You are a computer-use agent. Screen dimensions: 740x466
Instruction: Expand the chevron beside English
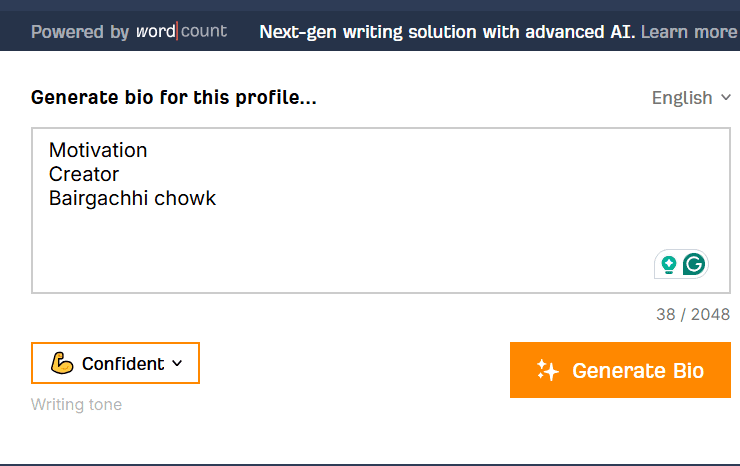tap(726, 98)
